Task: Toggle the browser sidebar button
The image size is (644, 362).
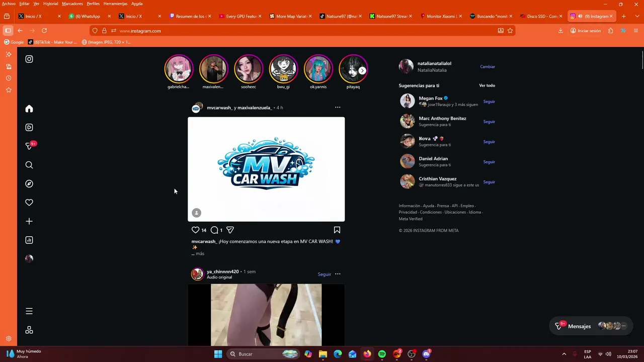Action: point(8,31)
